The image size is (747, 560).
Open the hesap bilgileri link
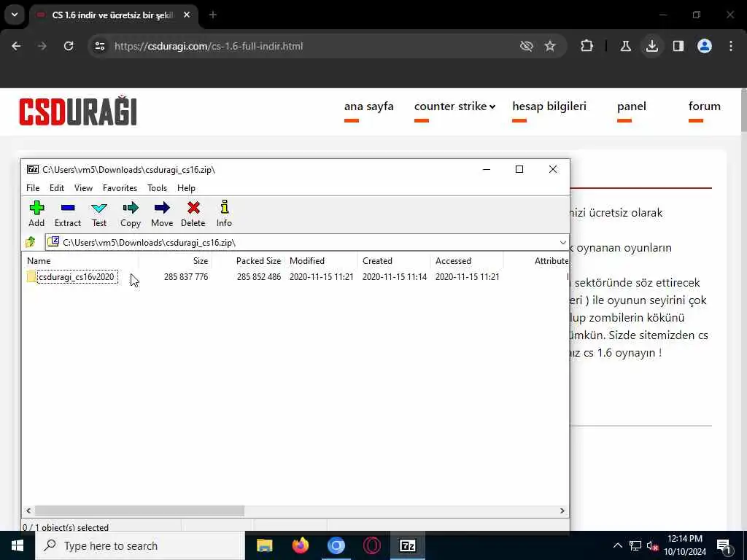tap(549, 106)
